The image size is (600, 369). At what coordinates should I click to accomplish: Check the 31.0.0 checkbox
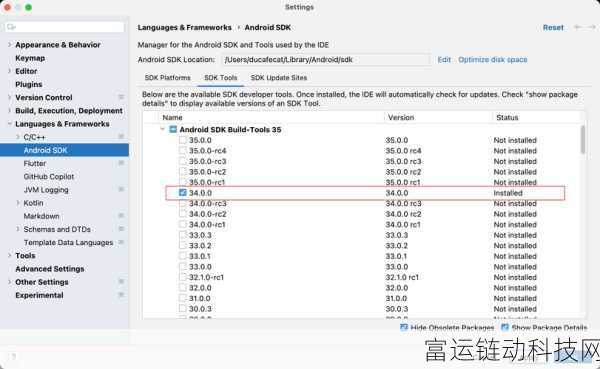pos(183,298)
